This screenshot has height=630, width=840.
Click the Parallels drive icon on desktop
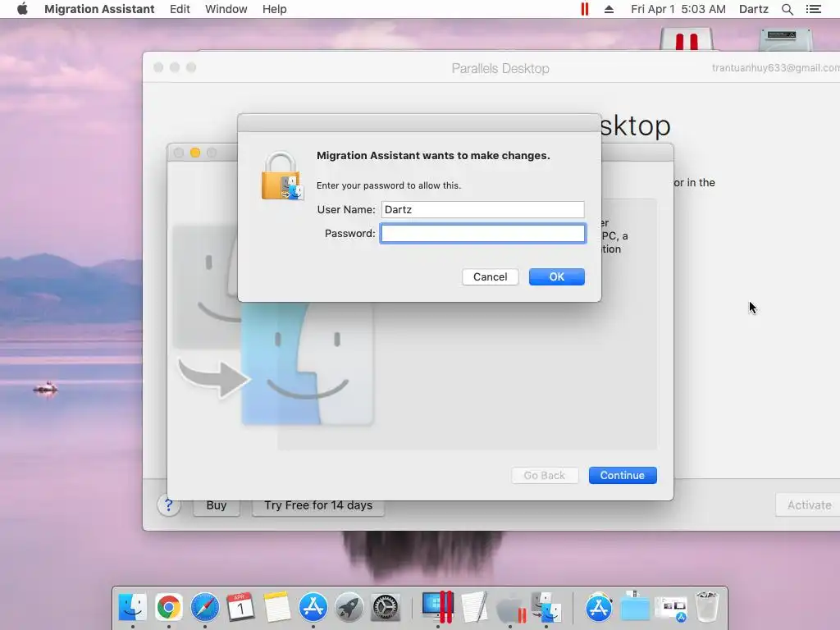[x=687, y=38]
